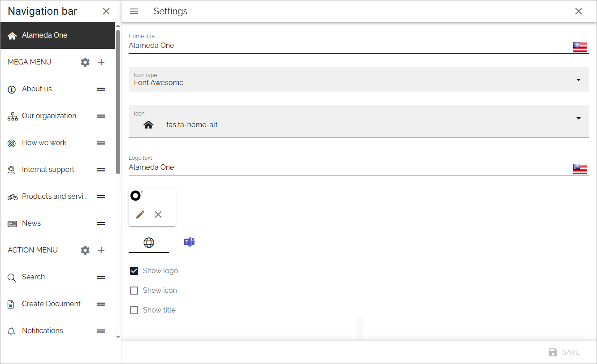Close the Settings panel
Viewport: 597px width, 364px height.
(x=579, y=11)
